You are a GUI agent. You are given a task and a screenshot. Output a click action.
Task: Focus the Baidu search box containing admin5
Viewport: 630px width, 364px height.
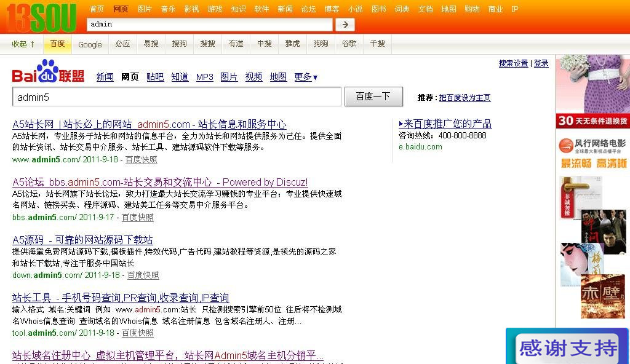(177, 97)
